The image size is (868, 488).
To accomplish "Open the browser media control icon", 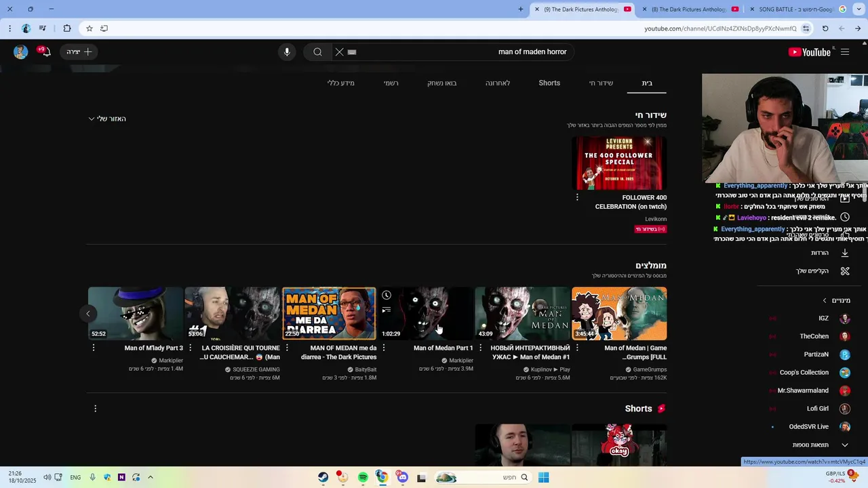I will click(x=43, y=28).
